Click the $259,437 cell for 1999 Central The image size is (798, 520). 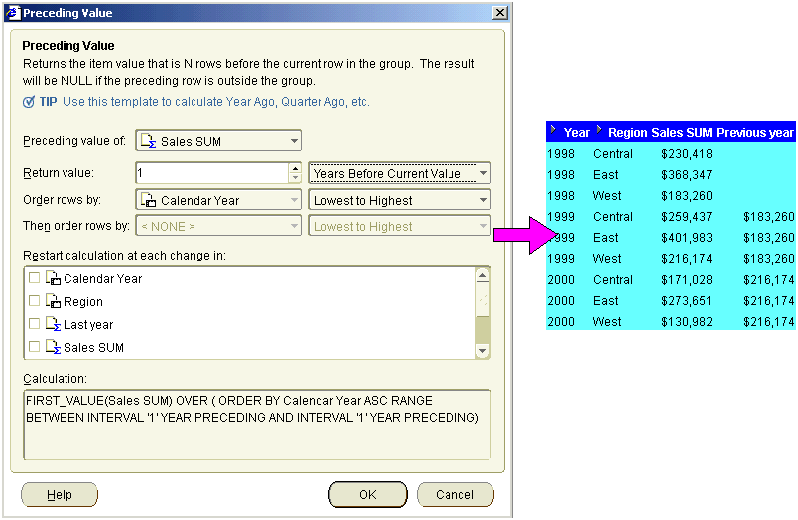click(x=687, y=217)
